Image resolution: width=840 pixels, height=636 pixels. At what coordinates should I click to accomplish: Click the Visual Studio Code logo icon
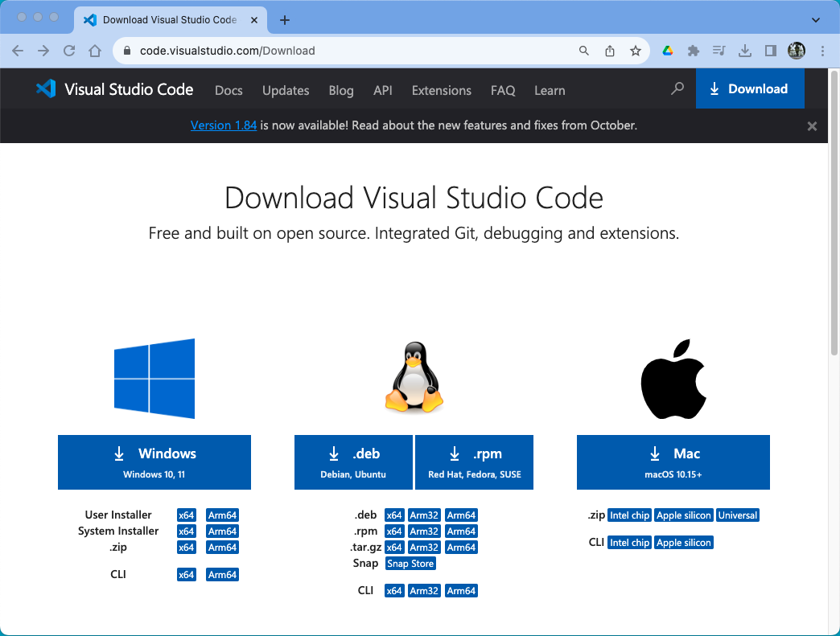point(46,89)
